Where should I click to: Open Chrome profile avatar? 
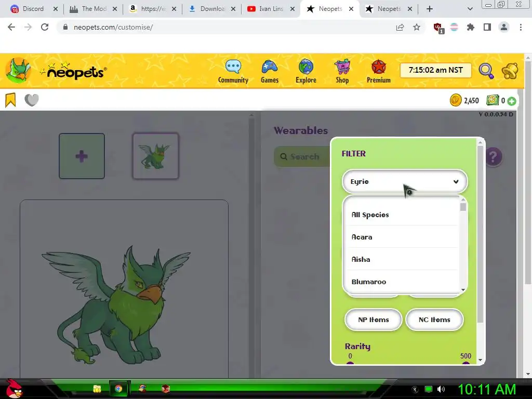point(504,27)
